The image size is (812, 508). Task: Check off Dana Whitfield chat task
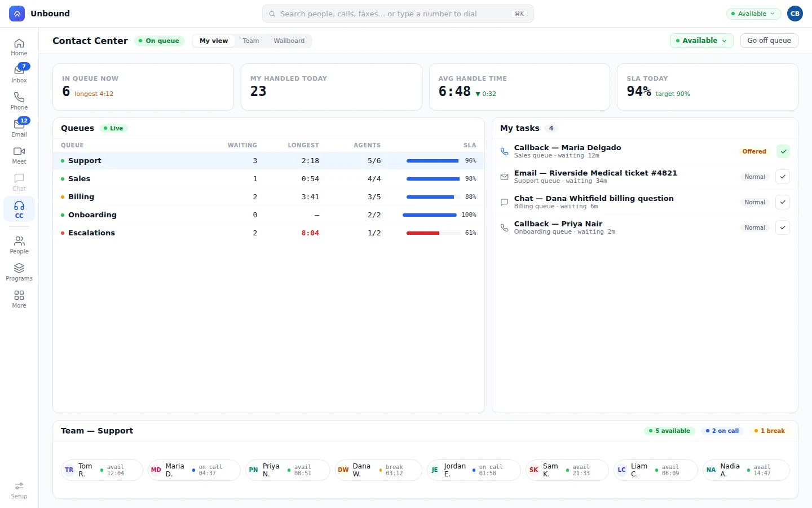(x=783, y=202)
